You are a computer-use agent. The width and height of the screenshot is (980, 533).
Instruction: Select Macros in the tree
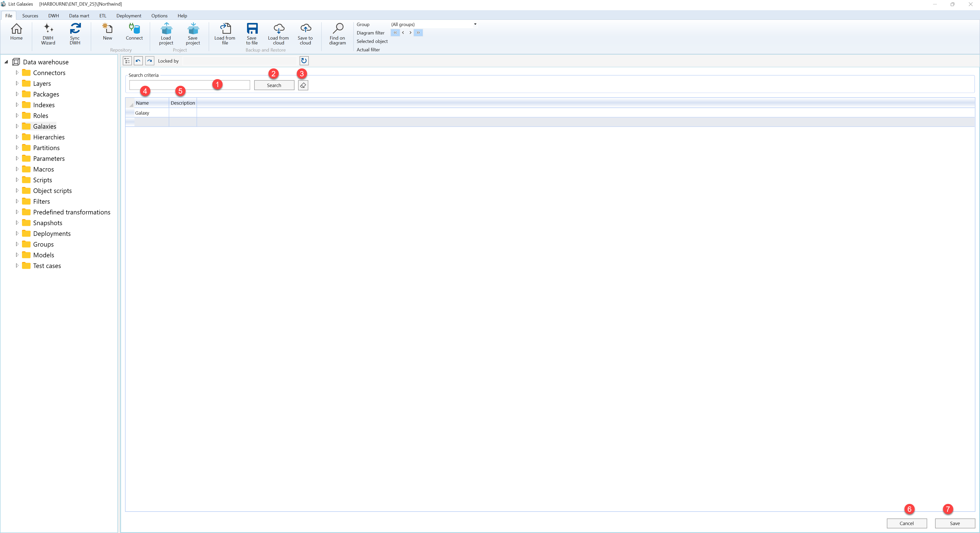pyautogui.click(x=43, y=169)
